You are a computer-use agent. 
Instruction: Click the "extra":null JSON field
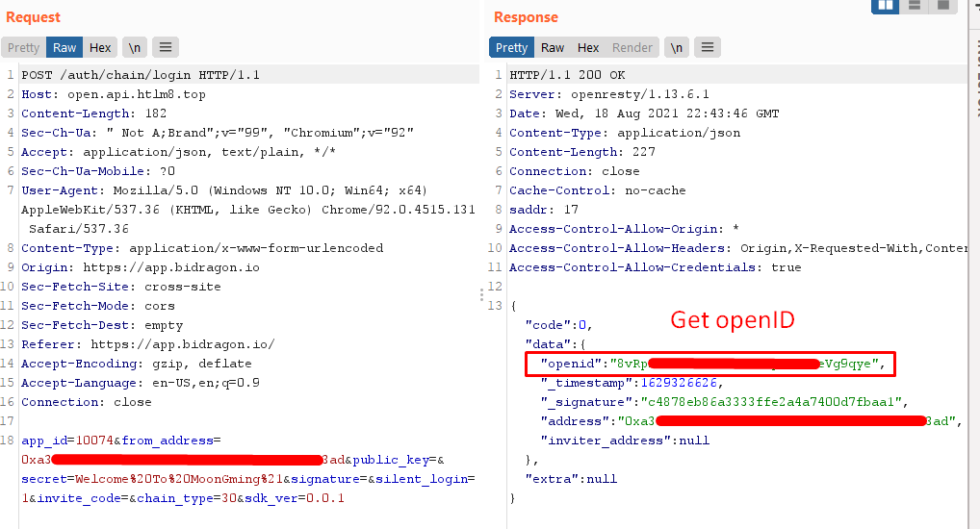[571, 479]
